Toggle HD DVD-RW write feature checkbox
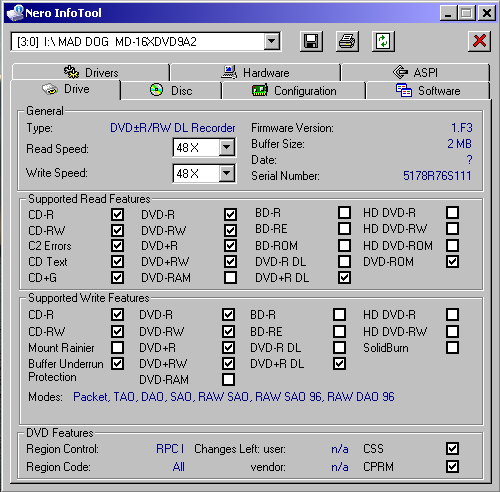Screen dimensions: 500x492 click(x=452, y=332)
